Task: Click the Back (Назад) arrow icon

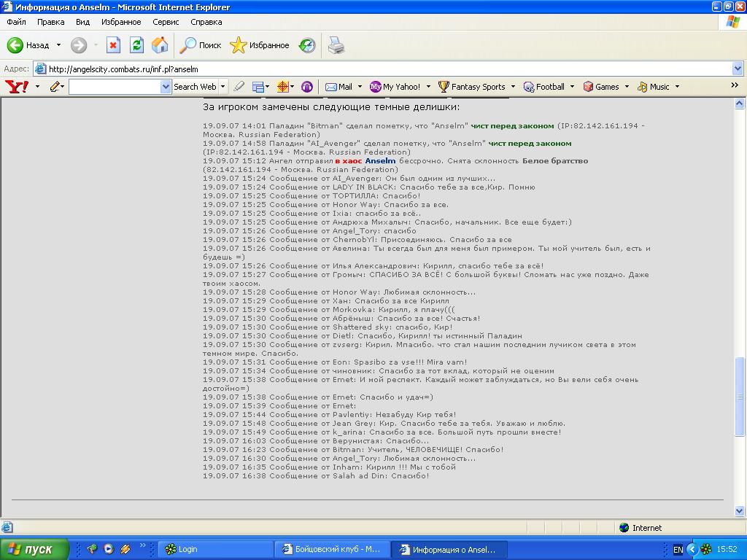Action: (15, 45)
